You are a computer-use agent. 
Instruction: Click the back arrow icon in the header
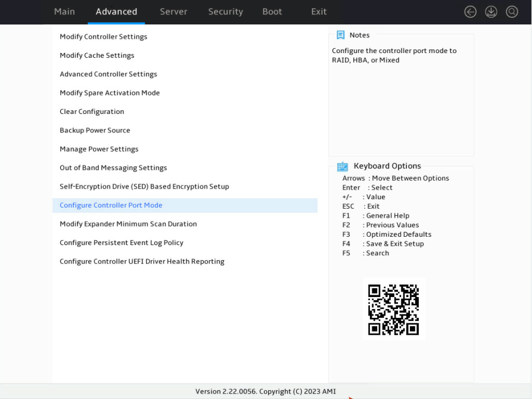[x=470, y=12]
